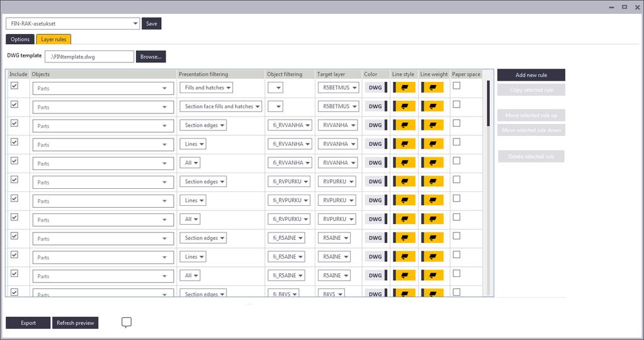Open line style for All fi_RVPURKU row
644x340 pixels.
[404, 219]
